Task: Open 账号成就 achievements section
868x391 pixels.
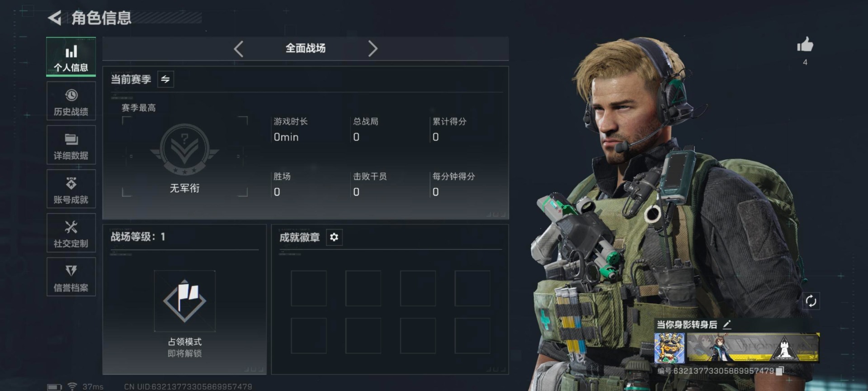Action: point(71,189)
